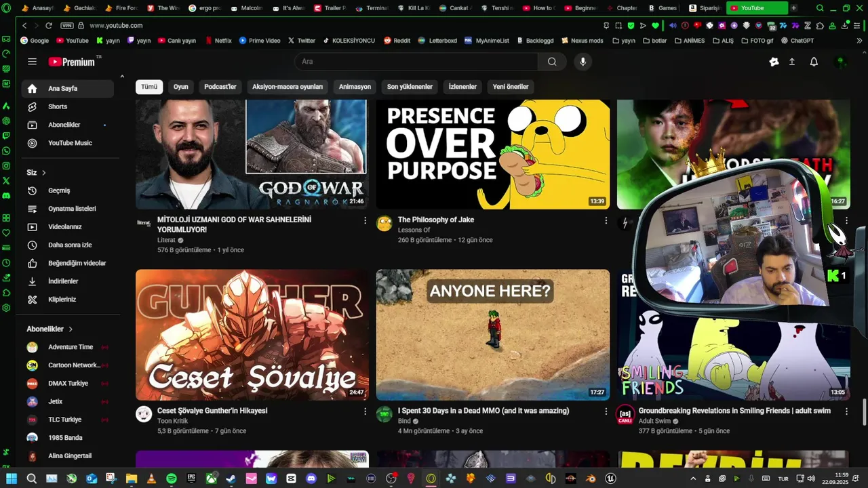Select the Tümü filter chip
The width and height of the screenshot is (868, 488).
(149, 87)
